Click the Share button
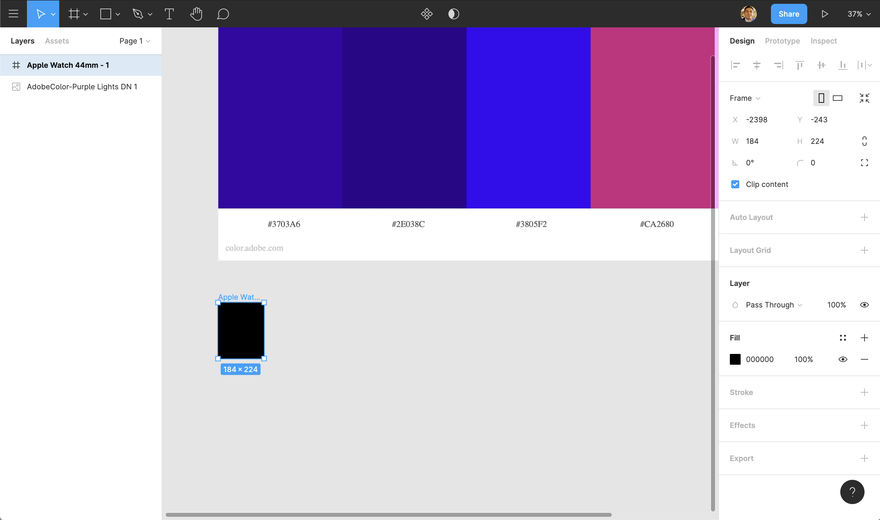880x520 pixels. (789, 14)
